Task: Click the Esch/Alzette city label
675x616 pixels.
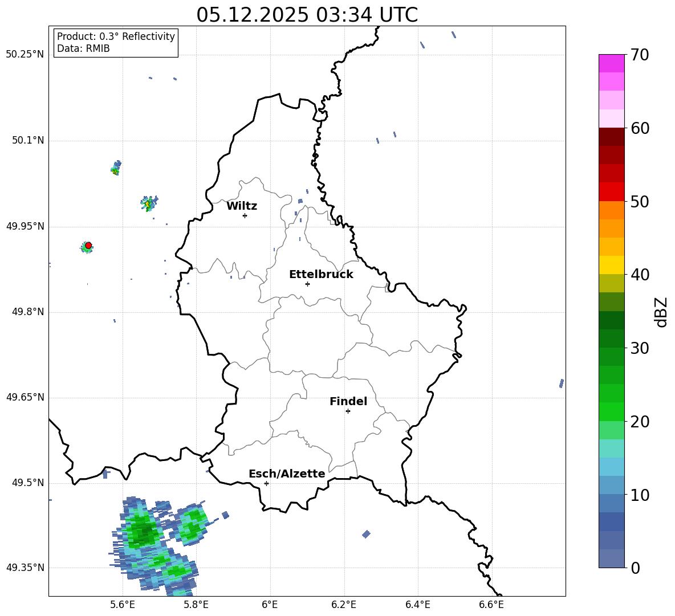Action: [x=287, y=474]
